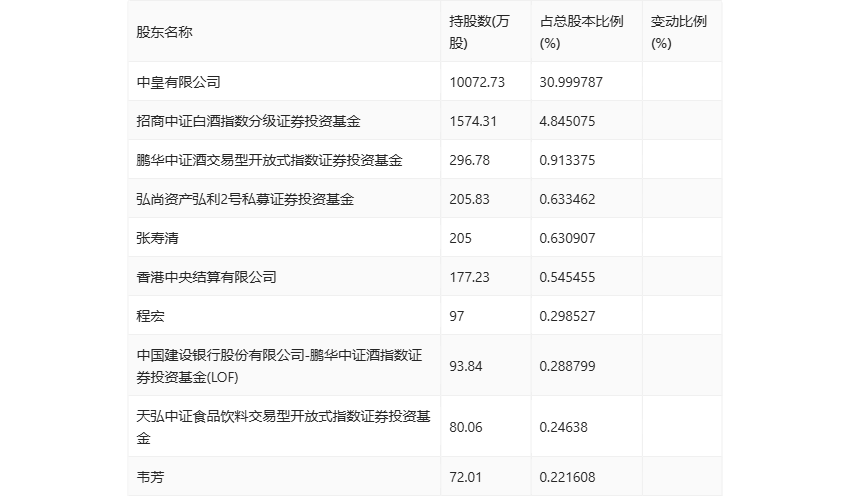Select the value 93.84
This screenshot has height=496, width=850.
click(466, 366)
